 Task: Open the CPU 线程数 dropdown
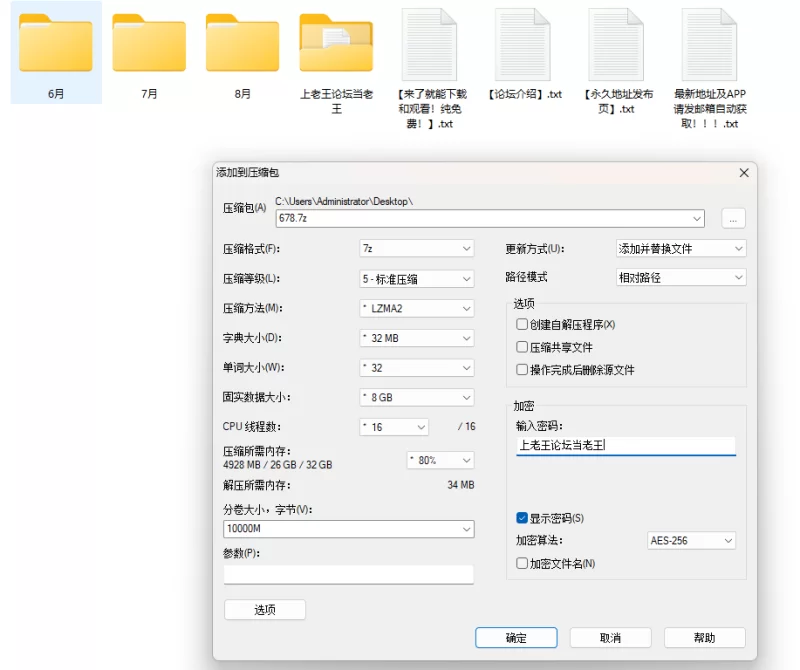pyautogui.click(x=394, y=427)
